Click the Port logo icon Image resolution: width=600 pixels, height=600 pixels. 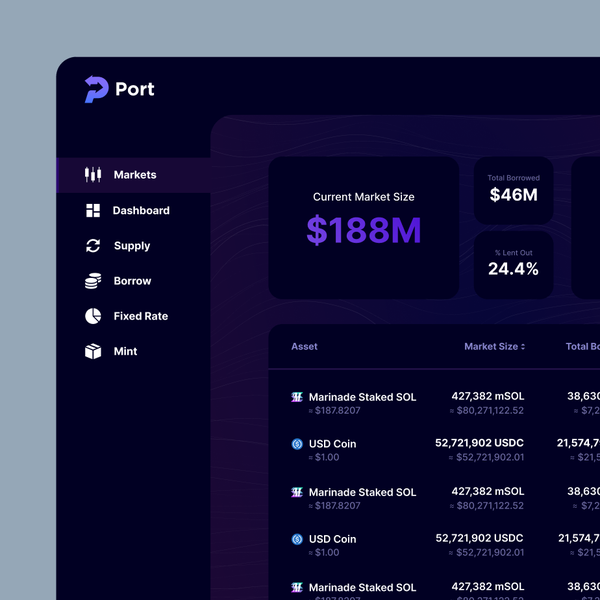click(x=96, y=89)
